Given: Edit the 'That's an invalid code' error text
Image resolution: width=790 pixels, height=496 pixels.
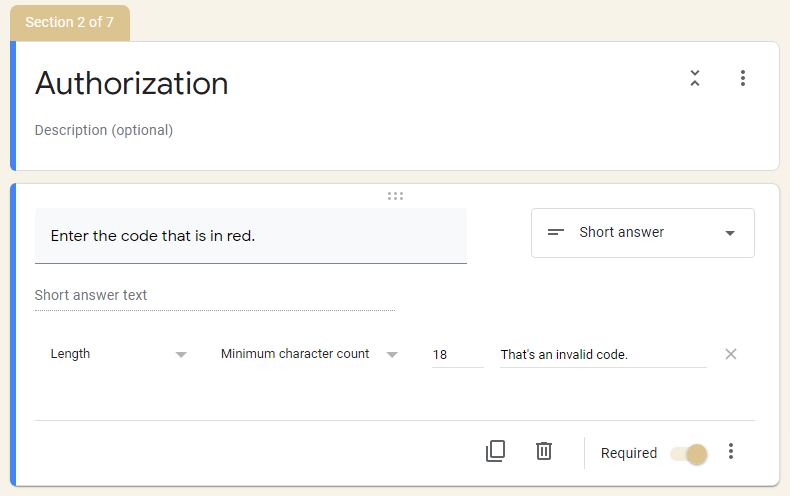Looking at the screenshot, I should 603,355.
